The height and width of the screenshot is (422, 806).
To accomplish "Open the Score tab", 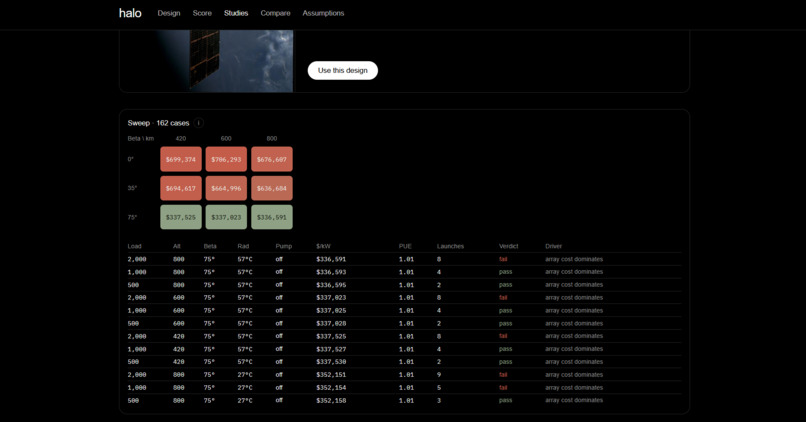I will click(202, 13).
